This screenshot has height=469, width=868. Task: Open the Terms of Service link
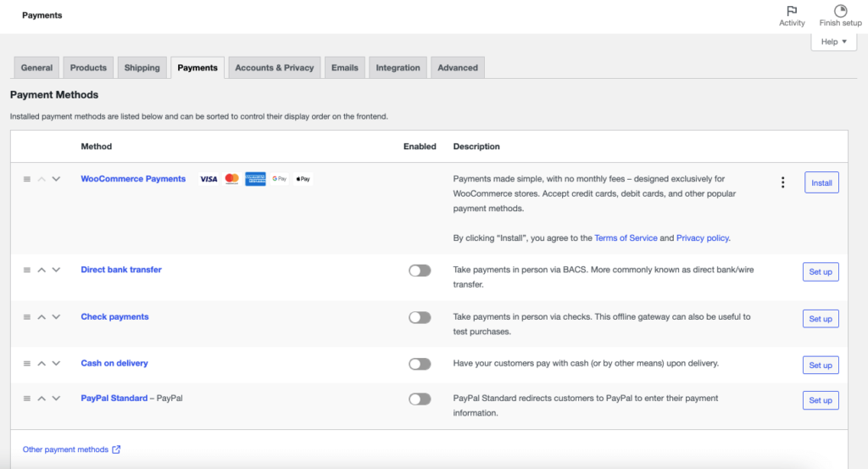click(626, 238)
